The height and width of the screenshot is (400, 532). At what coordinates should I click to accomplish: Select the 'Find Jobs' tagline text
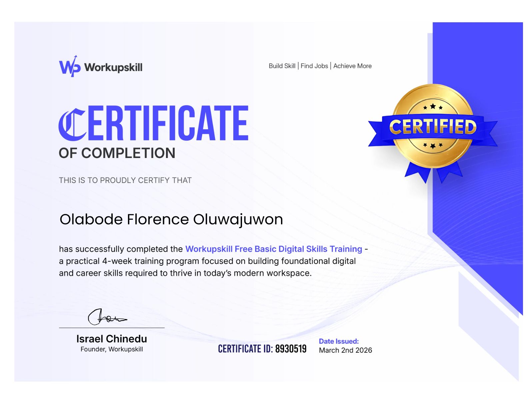tap(314, 66)
